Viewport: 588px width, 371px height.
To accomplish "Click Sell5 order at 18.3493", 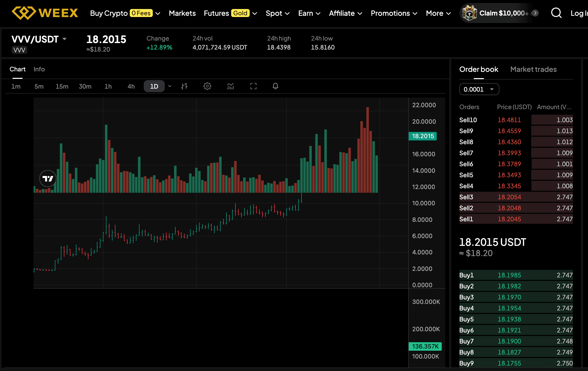I will [x=516, y=175].
